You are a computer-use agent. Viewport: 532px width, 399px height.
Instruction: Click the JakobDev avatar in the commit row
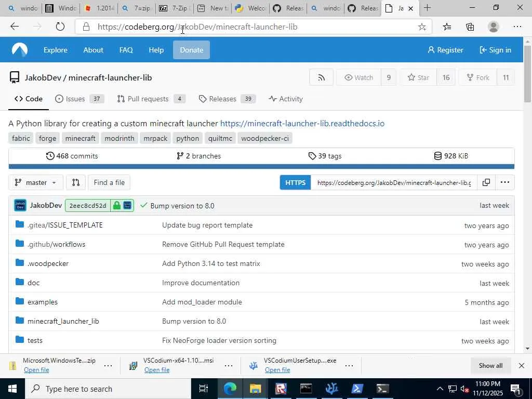(x=20, y=206)
